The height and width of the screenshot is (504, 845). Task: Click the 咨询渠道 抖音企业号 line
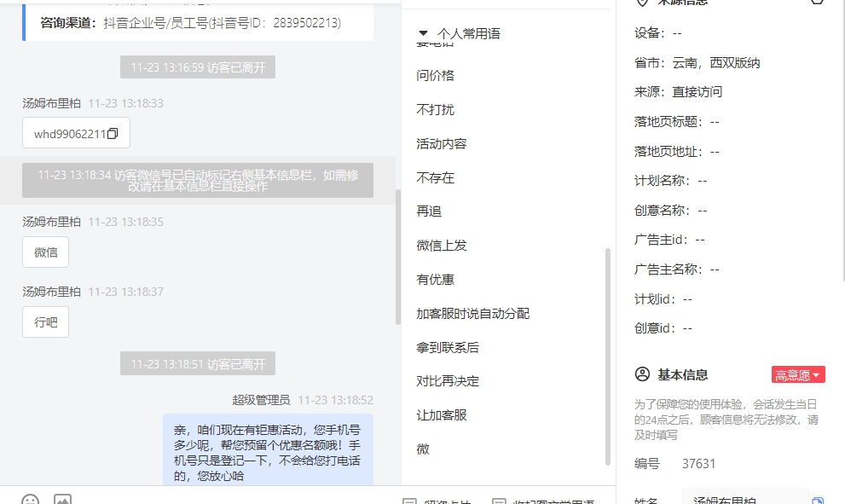(191, 23)
